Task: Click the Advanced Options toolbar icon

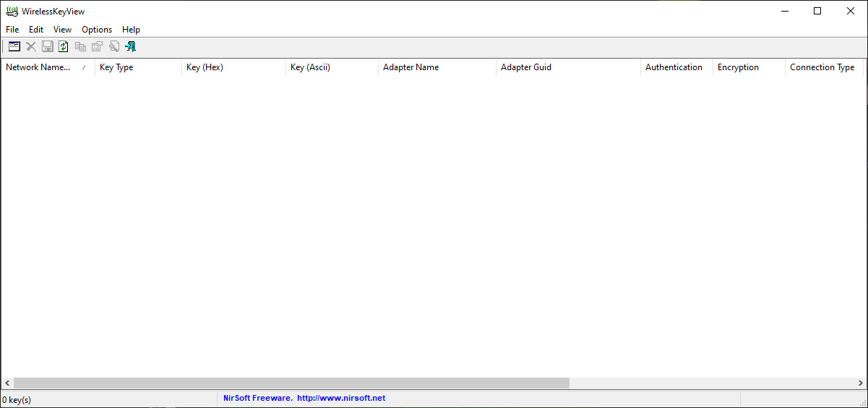Action: click(14, 46)
